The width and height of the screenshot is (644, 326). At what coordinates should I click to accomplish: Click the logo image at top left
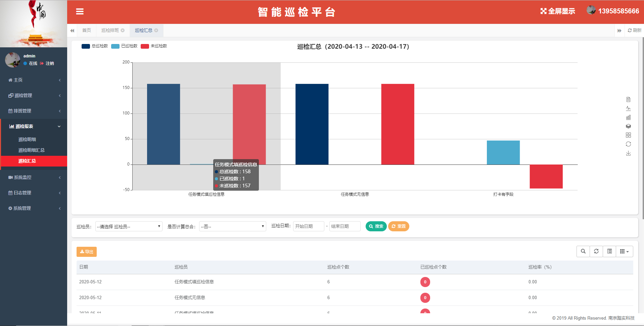tap(34, 24)
